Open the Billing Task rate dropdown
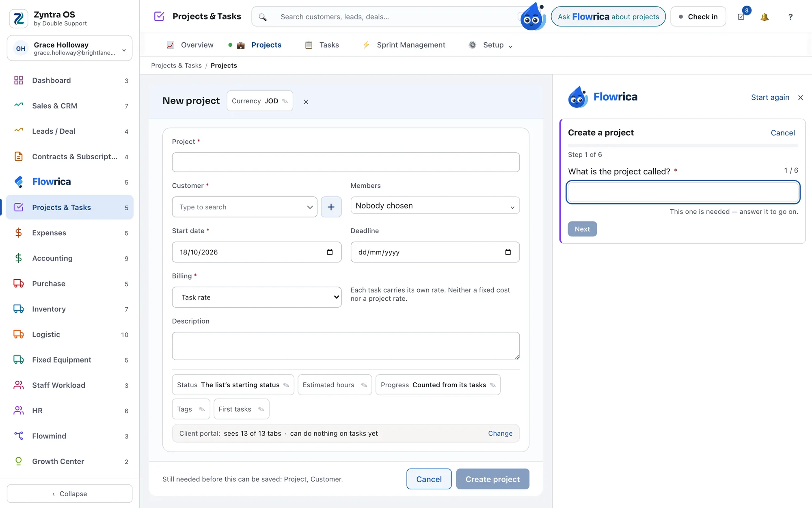 [257, 297]
